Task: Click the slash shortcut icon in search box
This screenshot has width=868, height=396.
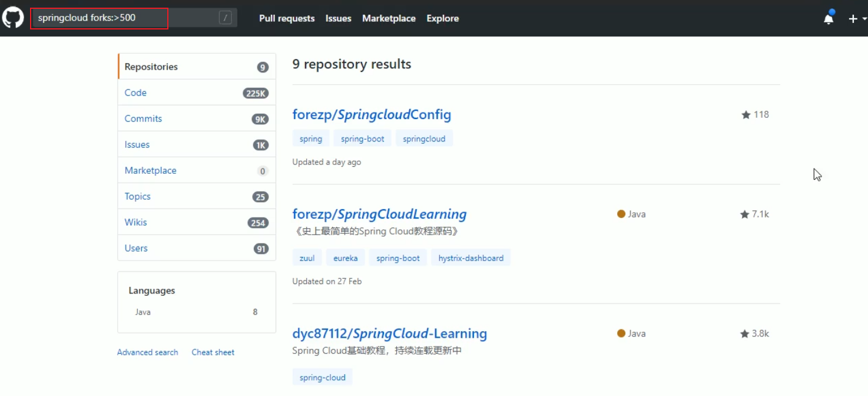Action: point(225,18)
